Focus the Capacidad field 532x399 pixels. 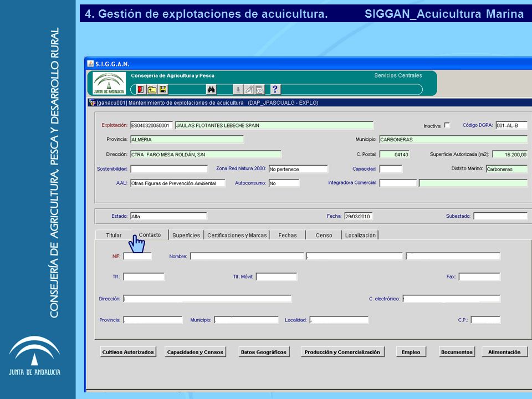(x=391, y=169)
